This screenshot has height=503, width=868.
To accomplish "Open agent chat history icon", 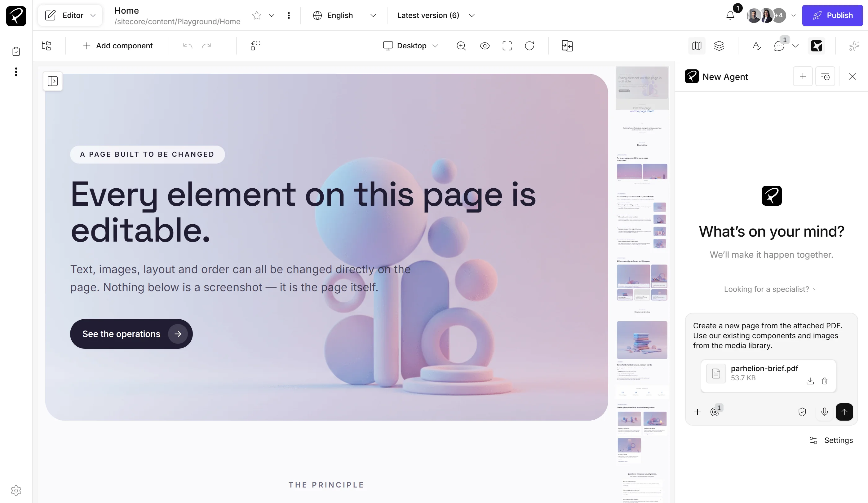I will tap(825, 77).
